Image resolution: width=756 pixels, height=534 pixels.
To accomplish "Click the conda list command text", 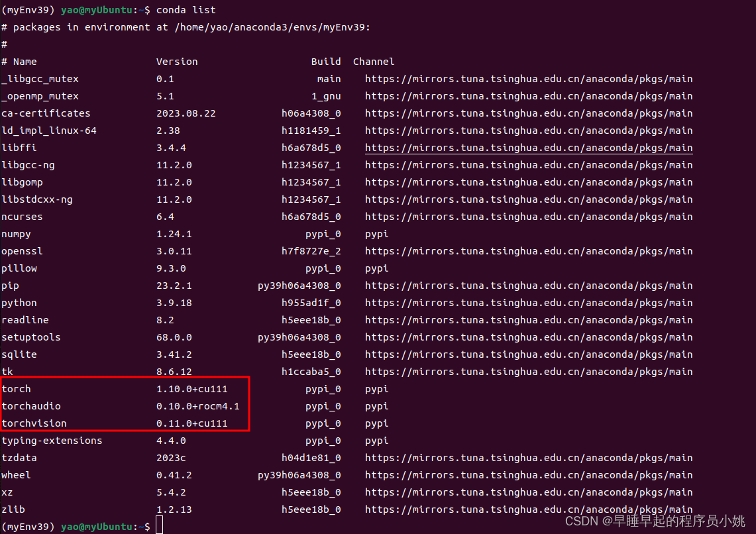I will coord(188,9).
